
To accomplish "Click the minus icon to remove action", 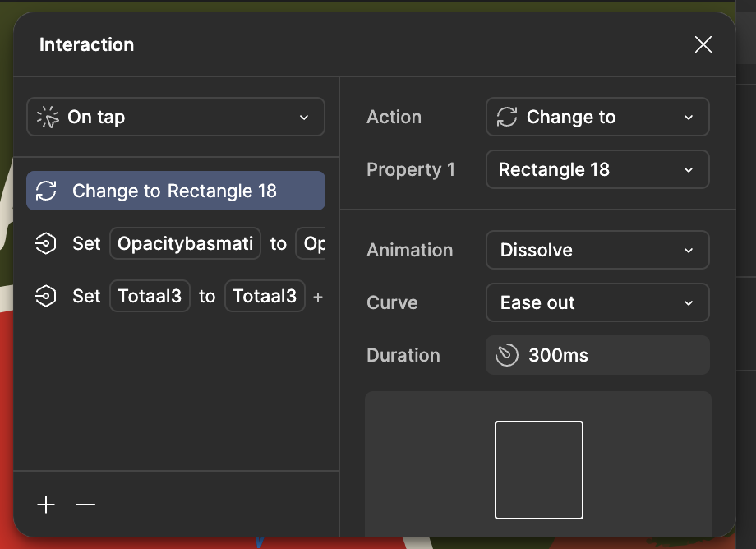I will tap(85, 505).
